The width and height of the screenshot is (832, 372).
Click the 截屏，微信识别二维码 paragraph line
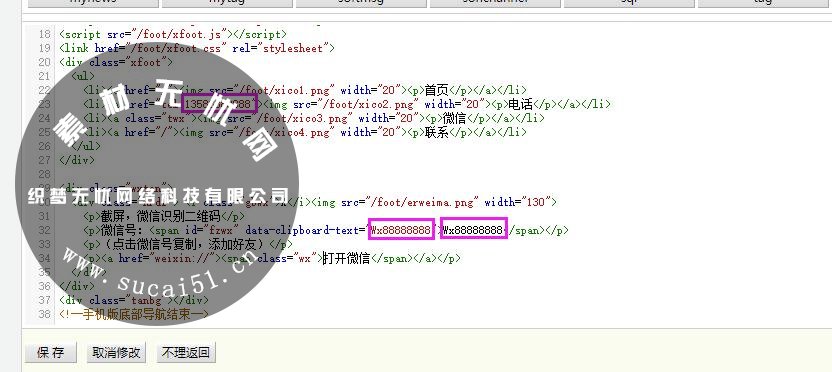coord(164,216)
